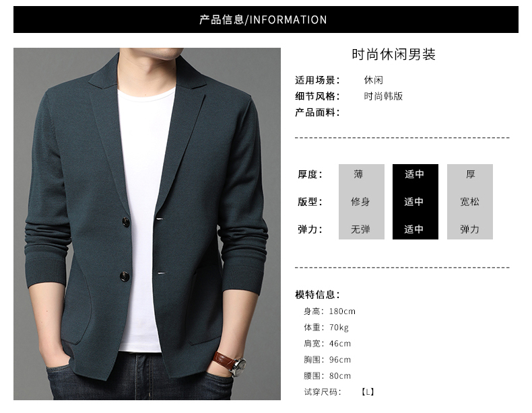The width and height of the screenshot is (532, 413).
Task: Select the 无弹 elasticity option
Action: (362, 229)
